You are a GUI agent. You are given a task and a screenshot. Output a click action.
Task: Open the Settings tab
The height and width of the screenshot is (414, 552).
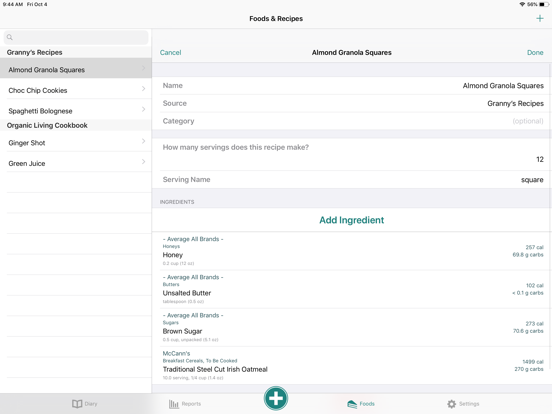click(x=463, y=404)
